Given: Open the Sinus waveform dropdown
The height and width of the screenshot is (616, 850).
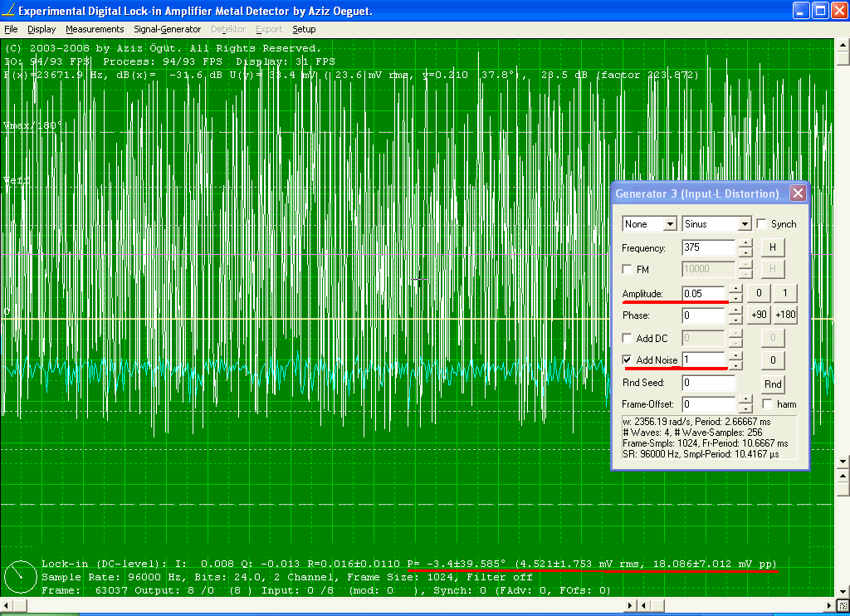Looking at the screenshot, I should pyautogui.click(x=716, y=224).
